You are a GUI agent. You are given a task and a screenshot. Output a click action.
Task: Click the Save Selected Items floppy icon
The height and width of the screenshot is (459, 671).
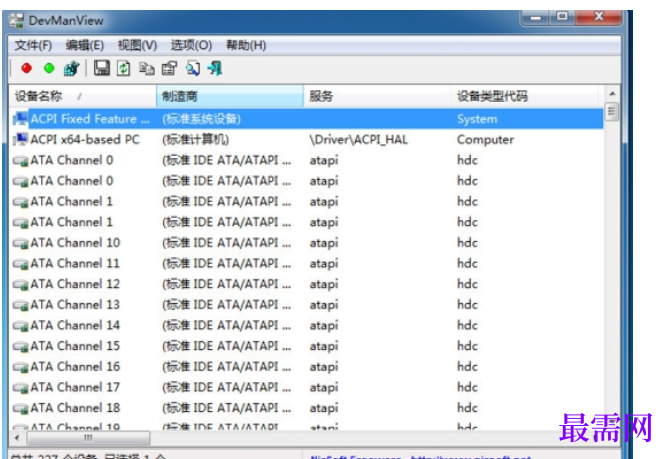102,68
